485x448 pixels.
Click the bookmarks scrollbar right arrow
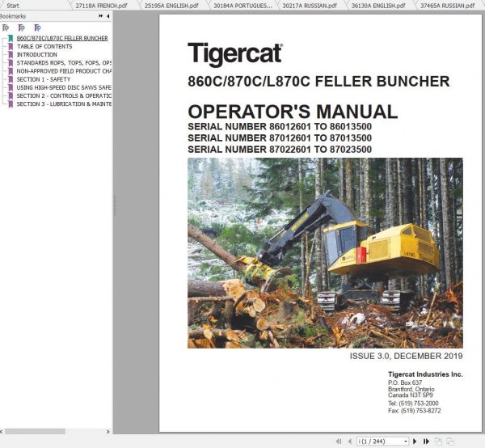point(108,431)
